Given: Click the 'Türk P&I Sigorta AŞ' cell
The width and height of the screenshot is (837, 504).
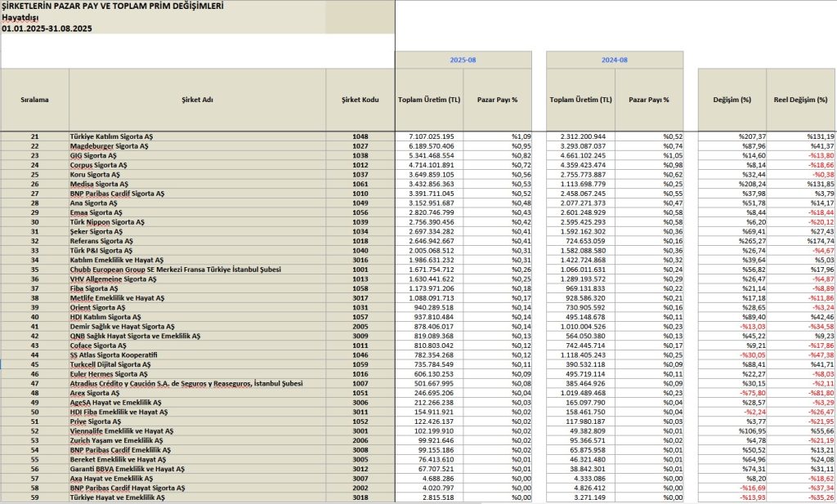Looking at the screenshot, I should tap(197, 251).
